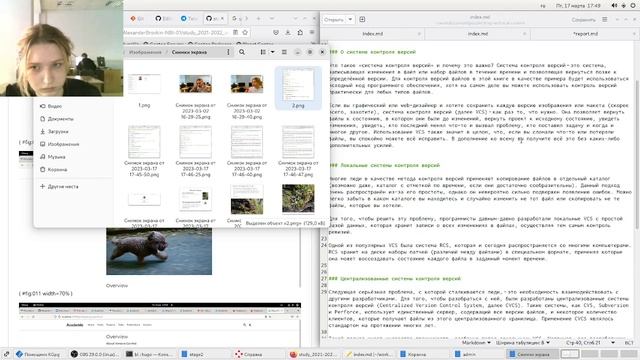
Task: Open the text editor hamburger menu
Action: click(604, 19)
